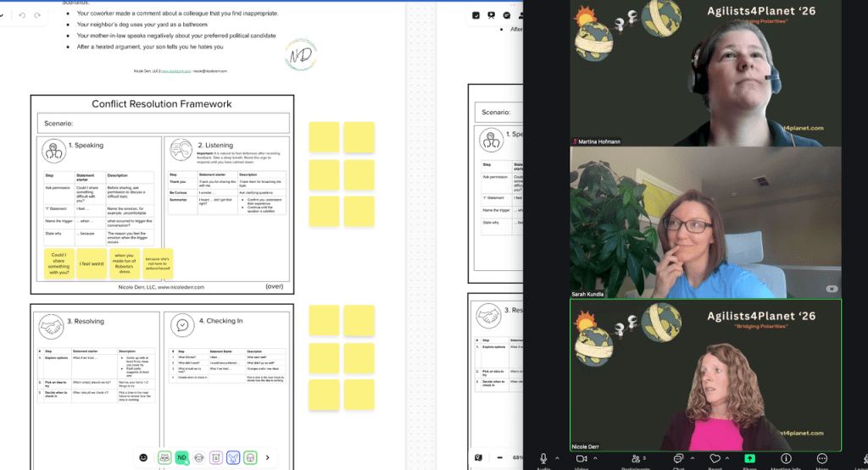868x470 pixels.
Task: Click the 'Nicole Derr, LLC, www.nicolederr.com' card footer
Action: coord(161,288)
